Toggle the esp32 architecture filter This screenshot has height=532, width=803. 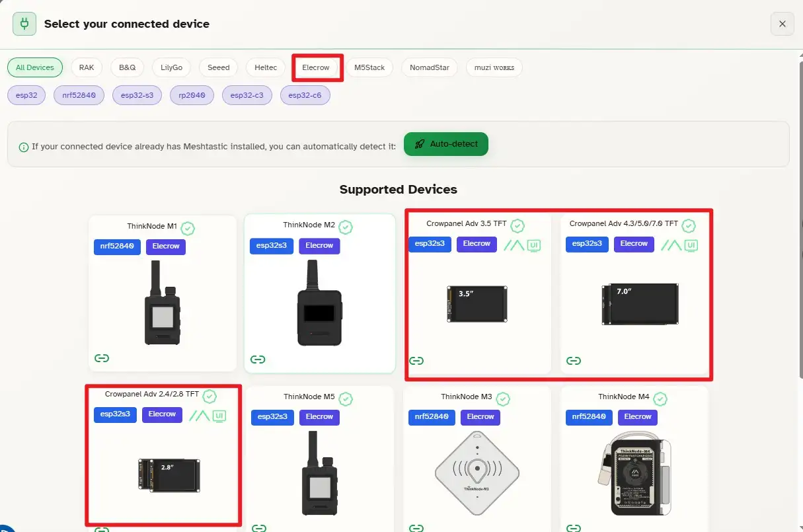point(26,95)
